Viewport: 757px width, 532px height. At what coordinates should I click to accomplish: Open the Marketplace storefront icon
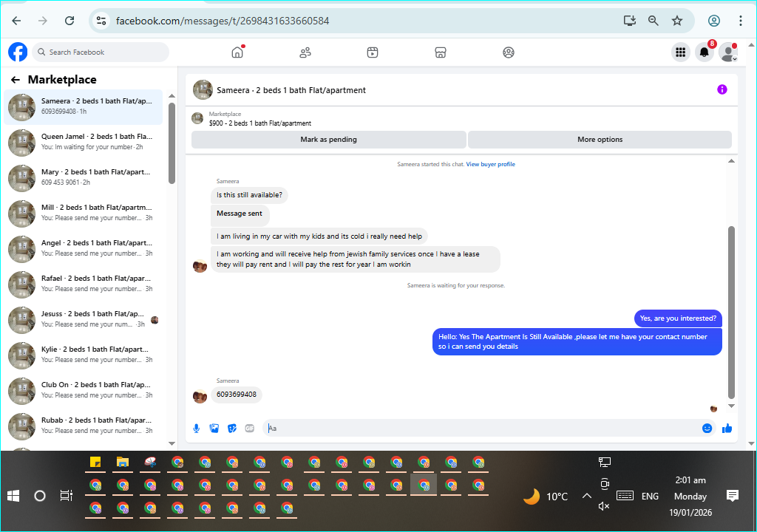[x=441, y=52]
